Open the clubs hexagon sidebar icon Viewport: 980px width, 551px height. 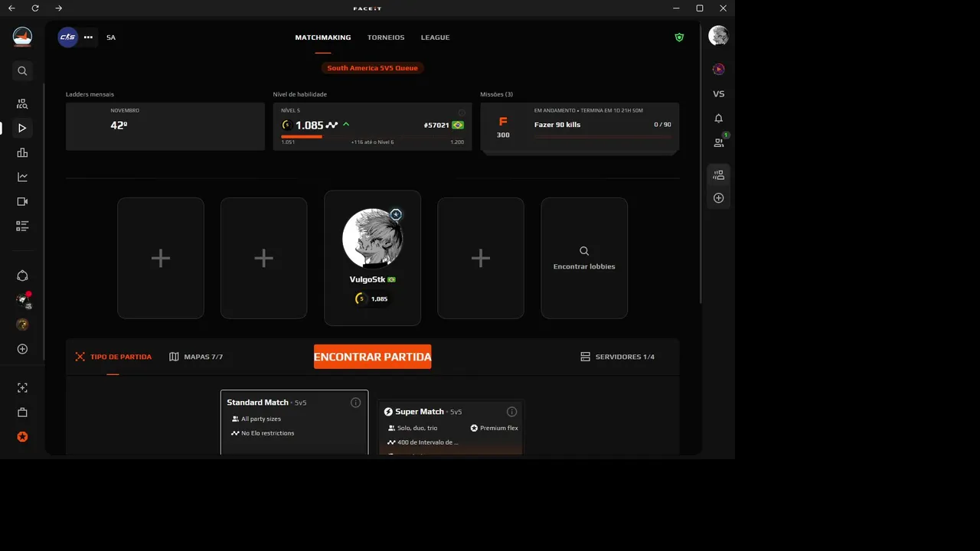22,275
